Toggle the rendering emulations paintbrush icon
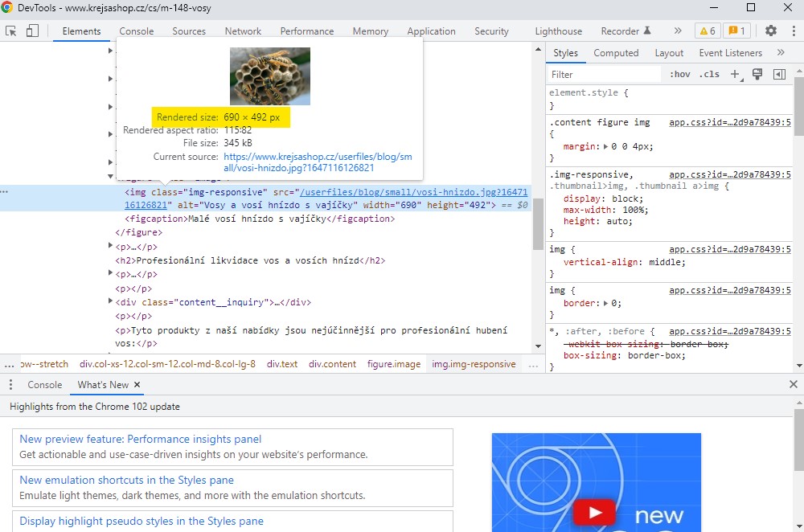This screenshot has width=804, height=532. coord(757,74)
